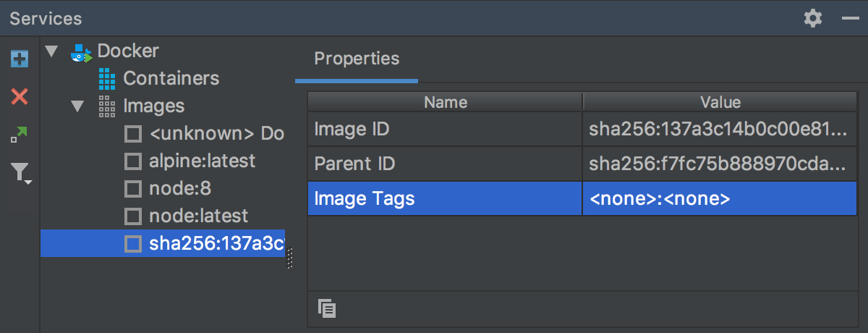The image size is (868, 333).
Task: Click the Name column header
Action: (x=446, y=102)
